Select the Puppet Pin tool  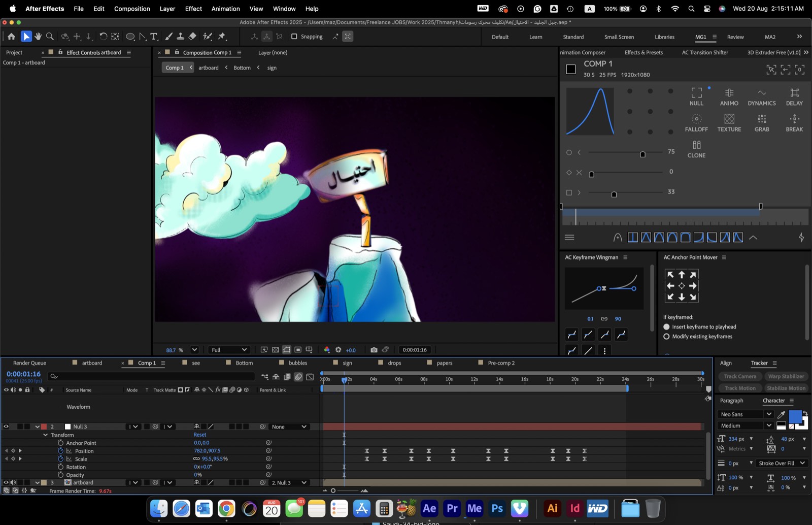[x=222, y=37]
